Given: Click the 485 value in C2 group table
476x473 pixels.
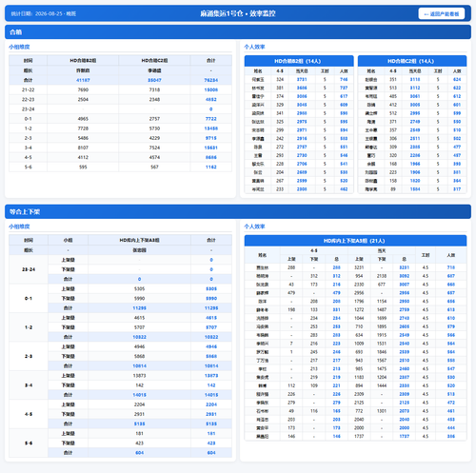Looking at the screenshot, I should click(x=393, y=96).
